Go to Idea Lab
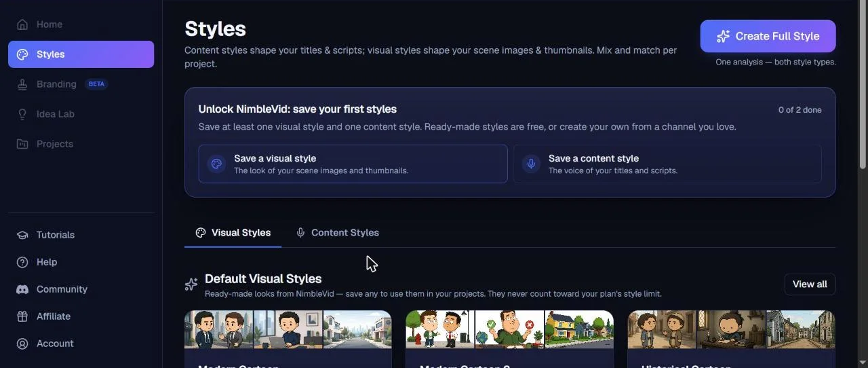The image size is (868, 368). [81, 114]
